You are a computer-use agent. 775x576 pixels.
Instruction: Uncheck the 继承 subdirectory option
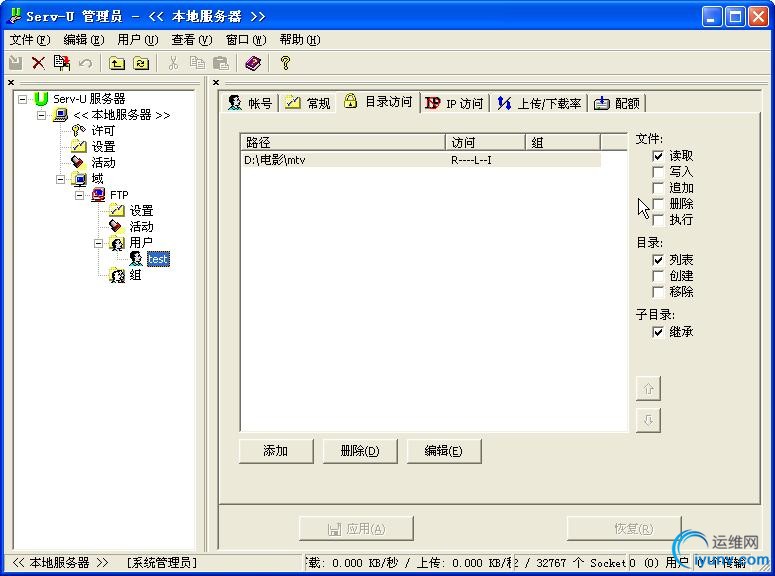(658, 332)
